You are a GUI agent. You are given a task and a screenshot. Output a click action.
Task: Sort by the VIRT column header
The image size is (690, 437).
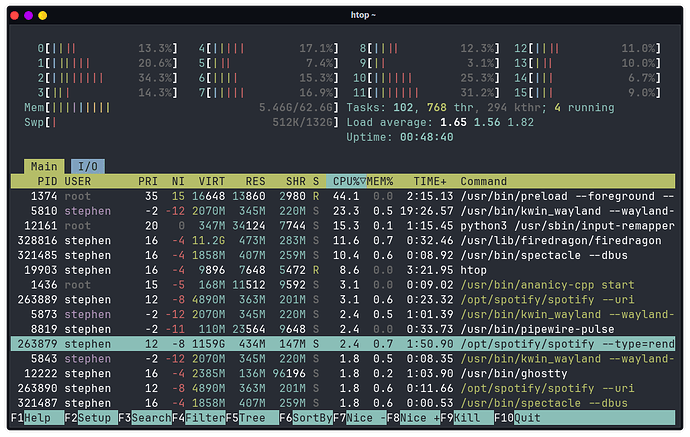pos(212,181)
